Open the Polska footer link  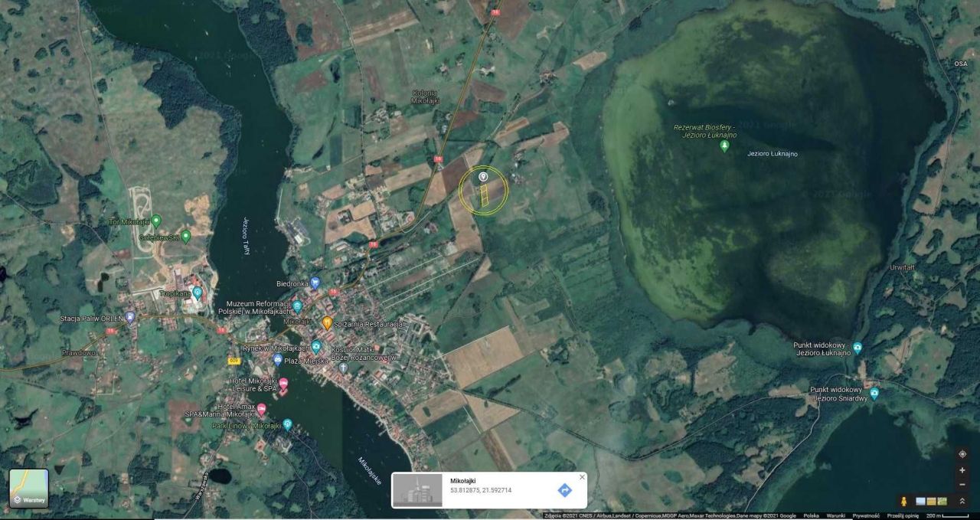[x=812, y=516]
